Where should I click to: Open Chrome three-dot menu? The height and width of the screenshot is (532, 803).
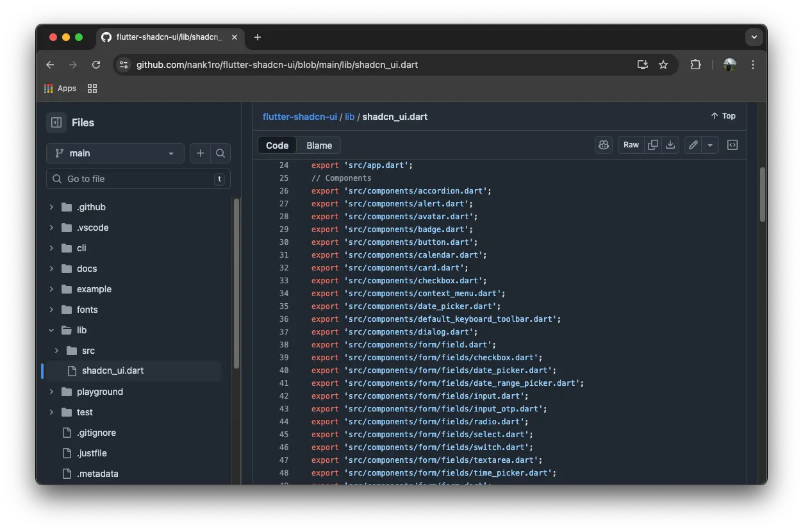click(x=753, y=65)
